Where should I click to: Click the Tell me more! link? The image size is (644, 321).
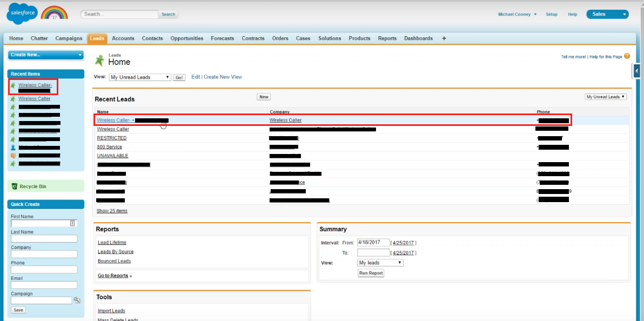coord(573,57)
